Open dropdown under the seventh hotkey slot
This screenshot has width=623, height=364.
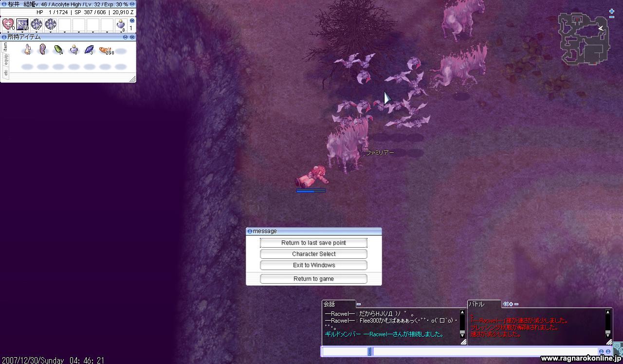93,33
